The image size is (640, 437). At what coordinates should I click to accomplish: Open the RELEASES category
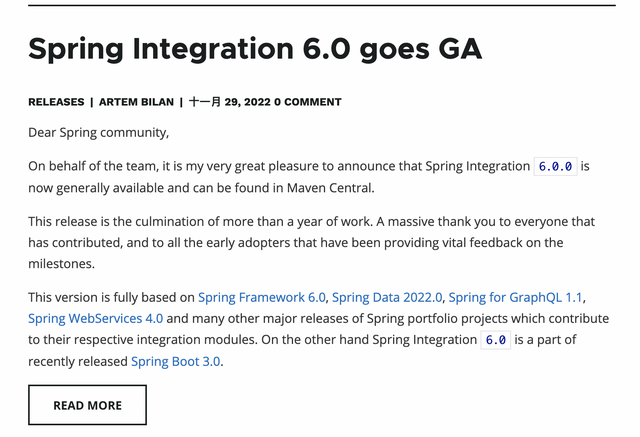(56, 102)
